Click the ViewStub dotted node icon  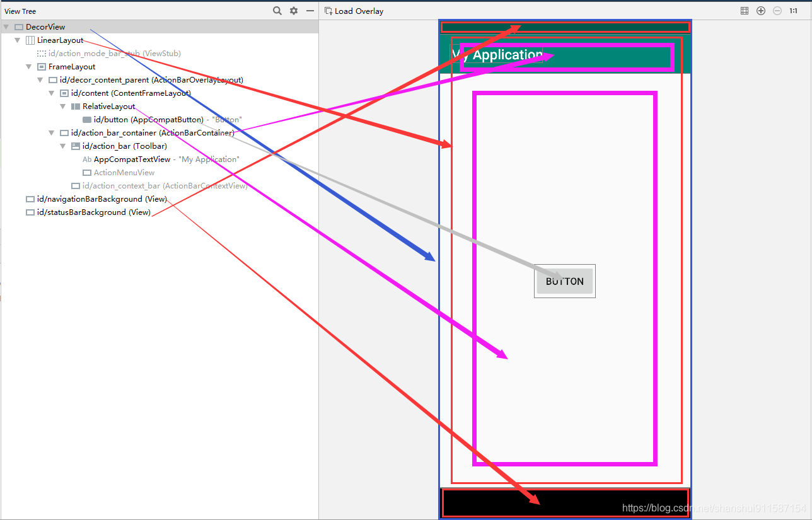click(x=42, y=54)
